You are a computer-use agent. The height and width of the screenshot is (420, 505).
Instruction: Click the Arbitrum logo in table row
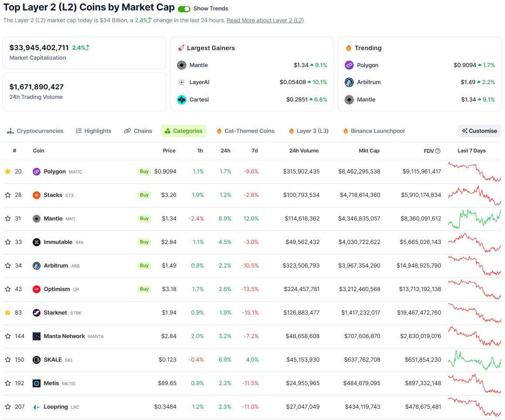pyautogui.click(x=37, y=265)
